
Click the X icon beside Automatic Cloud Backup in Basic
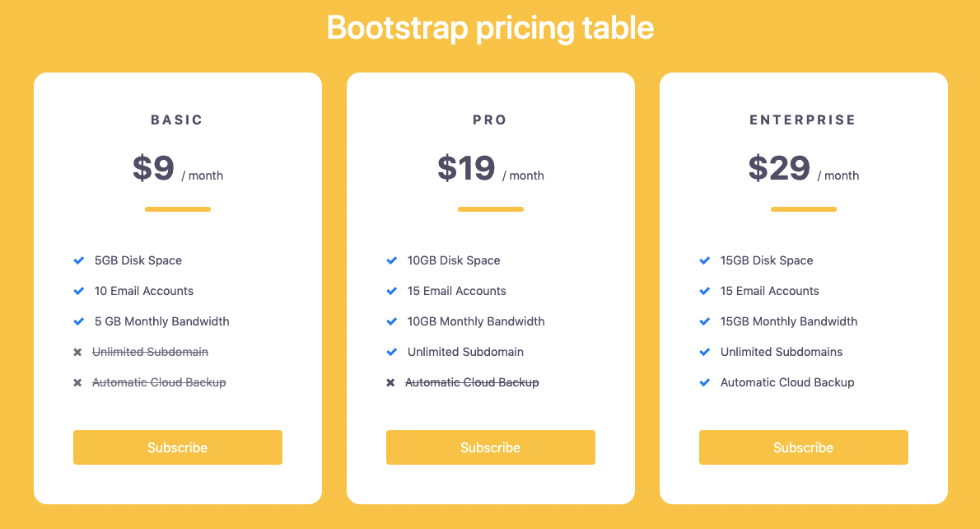coord(78,382)
